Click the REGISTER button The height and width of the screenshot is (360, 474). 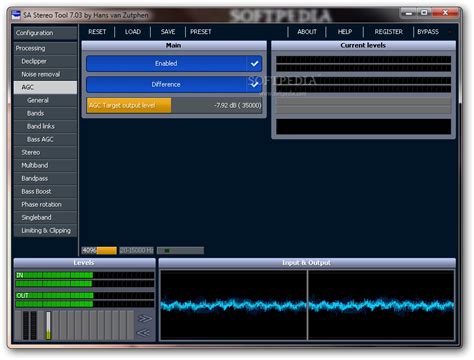tap(389, 32)
